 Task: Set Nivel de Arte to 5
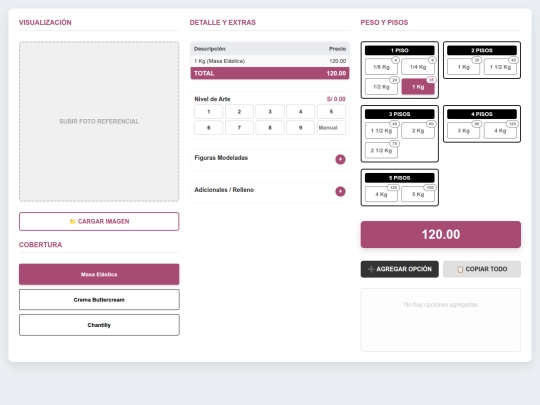[331, 112]
